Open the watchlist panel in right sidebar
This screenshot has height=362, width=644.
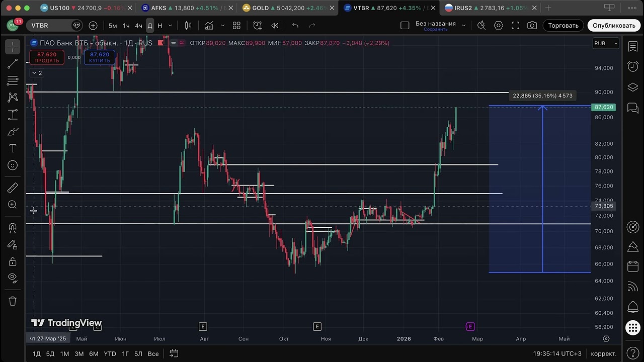pos(633,47)
